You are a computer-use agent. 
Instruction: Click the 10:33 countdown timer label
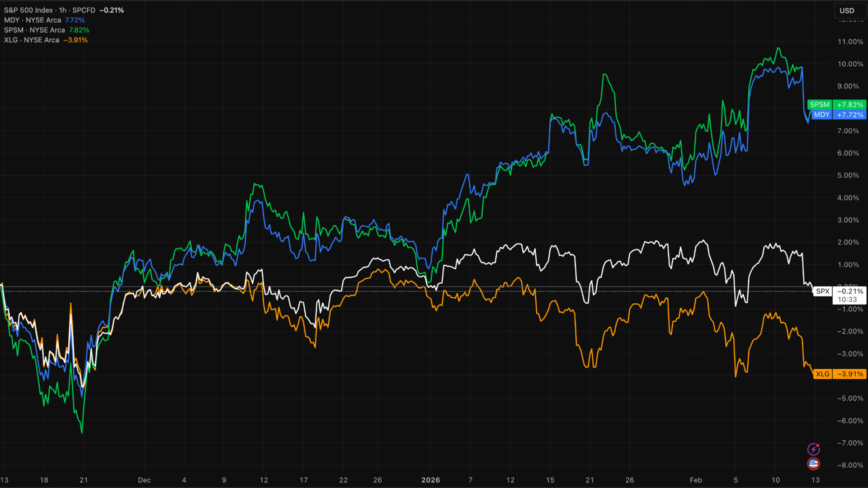click(x=847, y=300)
